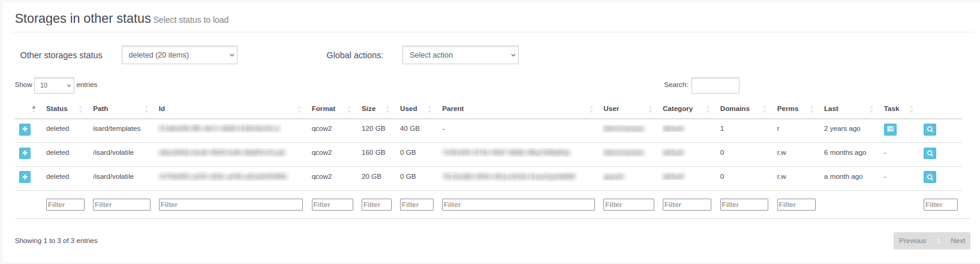Click the Path column filter field
Viewport: 980px width, 264px height.
pos(121,205)
